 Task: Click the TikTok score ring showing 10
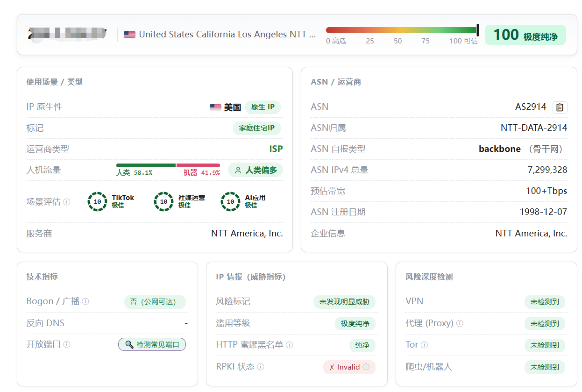click(97, 202)
